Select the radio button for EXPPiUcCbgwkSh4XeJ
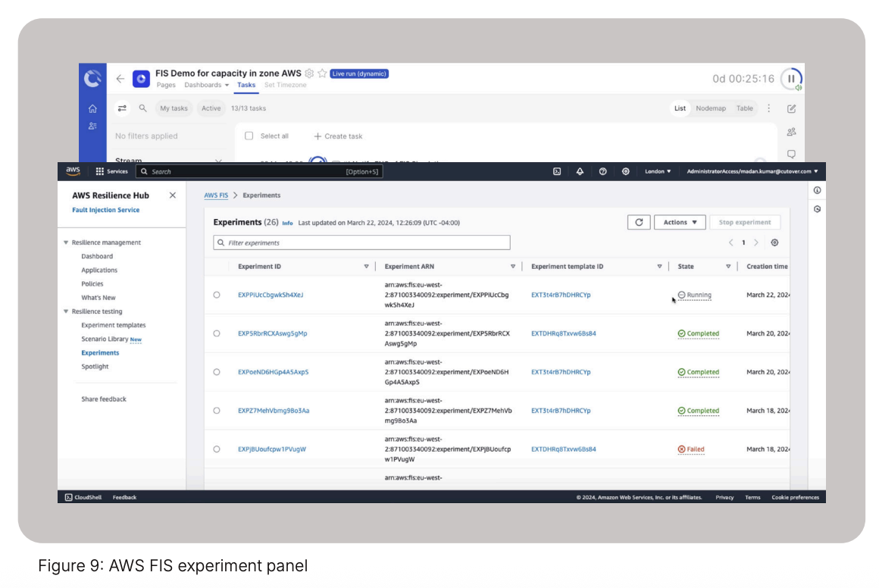The height and width of the screenshot is (588, 879). 217,295
